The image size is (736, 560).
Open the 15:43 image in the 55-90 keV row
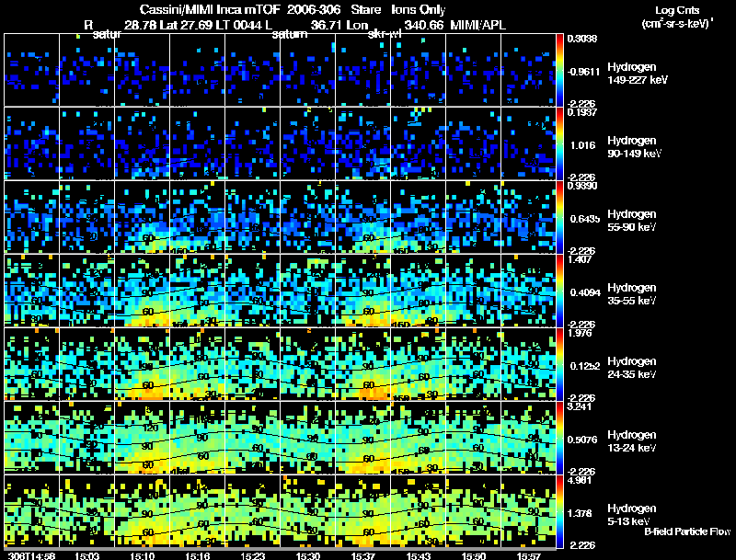point(419,217)
